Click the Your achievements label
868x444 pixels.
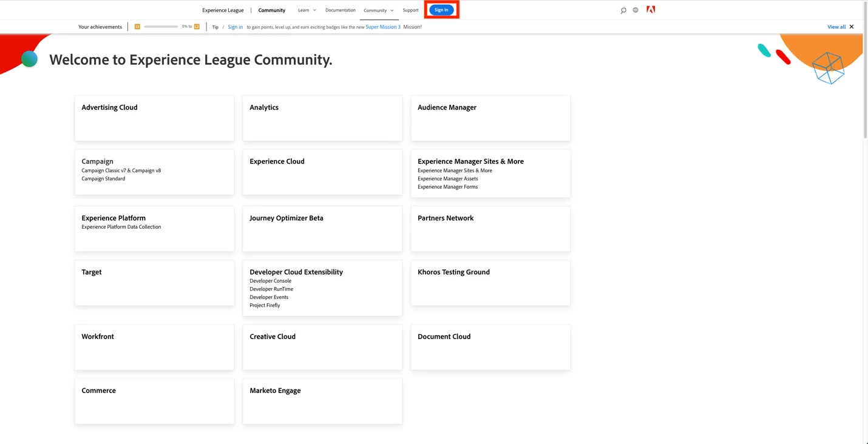click(x=100, y=27)
